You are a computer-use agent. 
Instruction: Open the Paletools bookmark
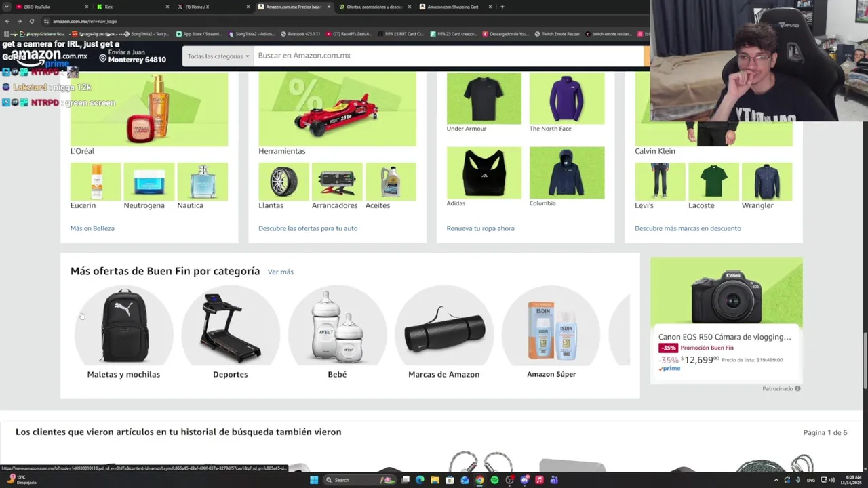[x=301, y=33]
